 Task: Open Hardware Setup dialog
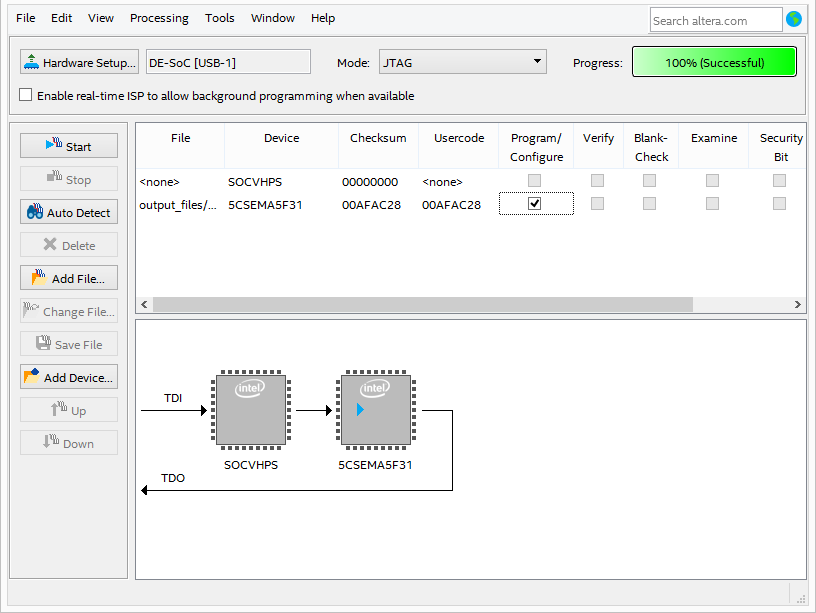click(79, 62)
